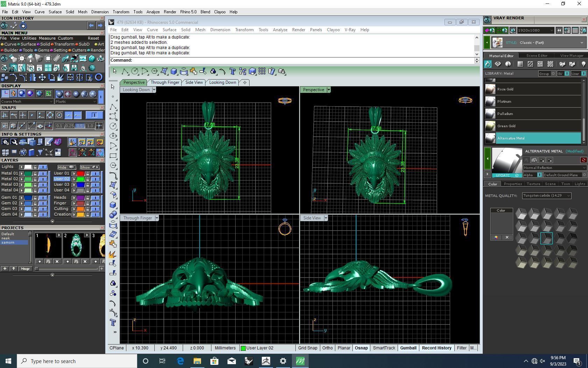The height and width of the screenshot is (368, 588).
Task: Switch to the Scene Editor tab
Action: point(537,56)
